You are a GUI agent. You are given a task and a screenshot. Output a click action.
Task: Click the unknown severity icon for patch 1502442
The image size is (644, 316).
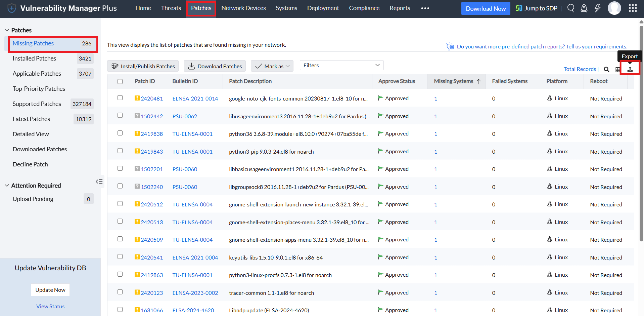[137, 116]
